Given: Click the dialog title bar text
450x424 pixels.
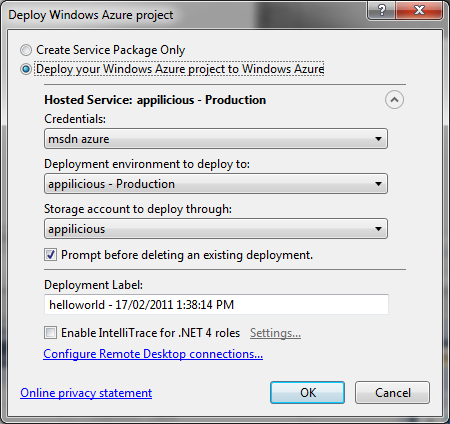Looking at the screenshot, I should click(x=91, y=15).
